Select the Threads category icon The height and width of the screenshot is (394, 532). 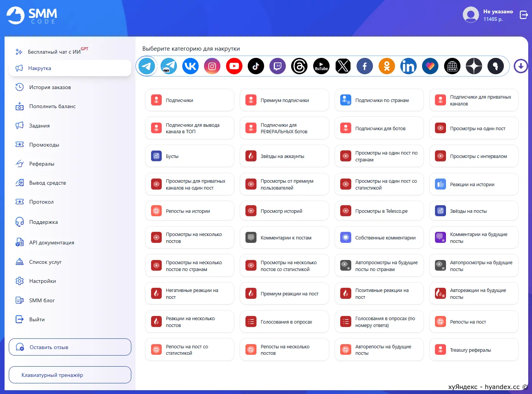[x=299, y=66]
